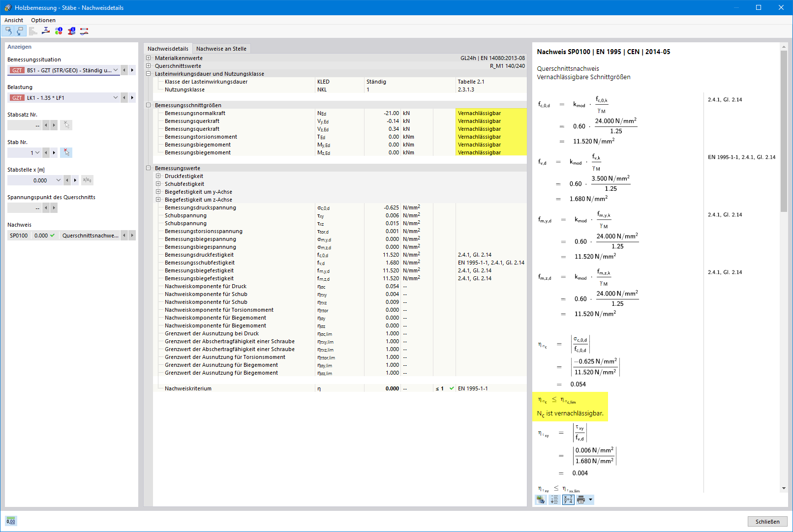Open the Stab Nr. dropdown
793x532 pixels.
coord(37,153)
